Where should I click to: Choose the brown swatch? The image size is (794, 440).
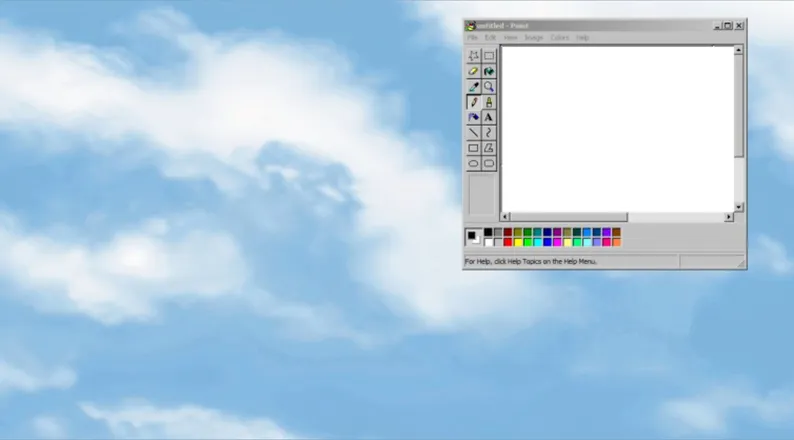click(x=616, y=232)
